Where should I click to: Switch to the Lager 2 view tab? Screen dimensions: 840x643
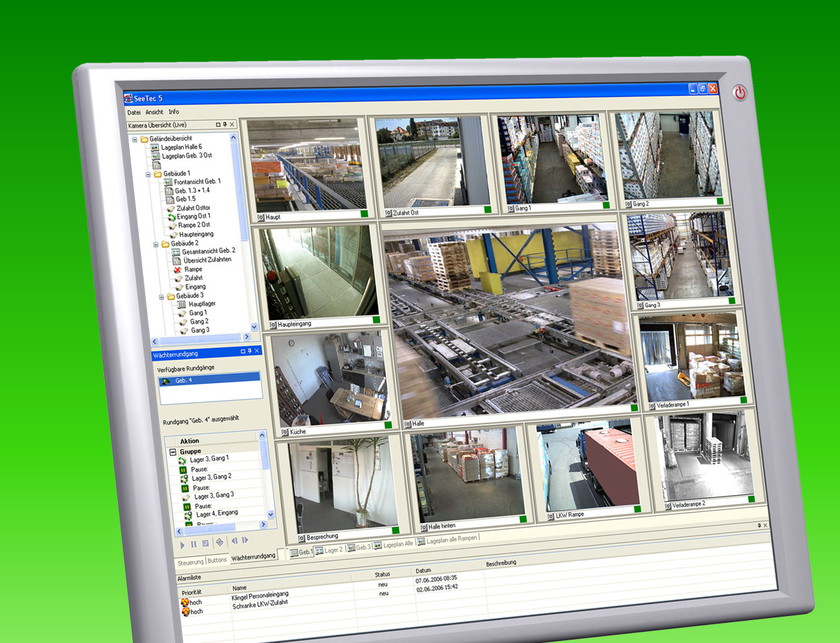point(329,550)
